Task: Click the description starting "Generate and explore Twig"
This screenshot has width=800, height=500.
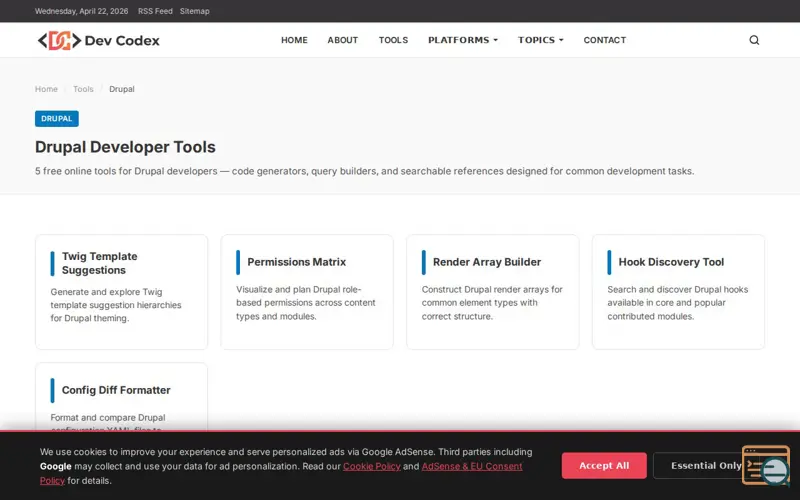Action: pyautogui.click(x=116, y=305)
